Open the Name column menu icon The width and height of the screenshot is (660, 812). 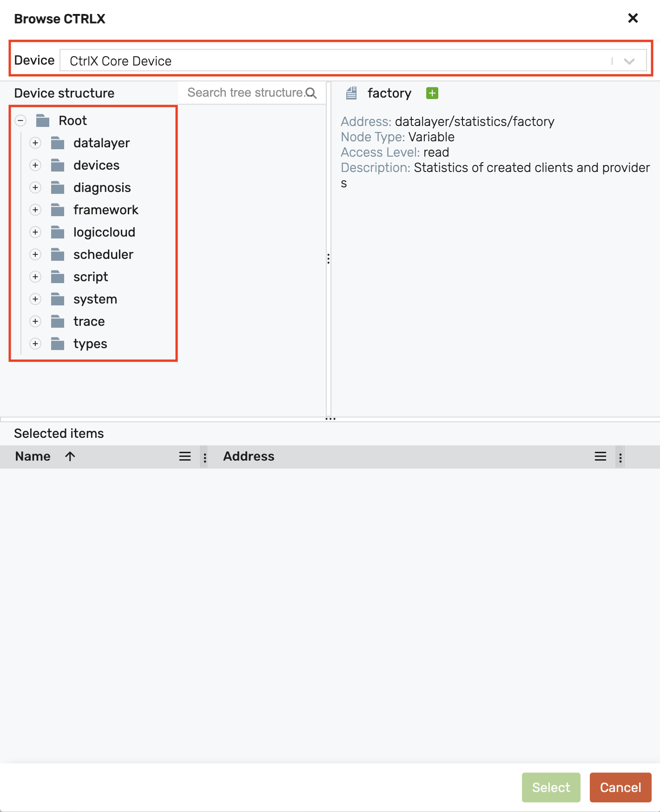185,456
